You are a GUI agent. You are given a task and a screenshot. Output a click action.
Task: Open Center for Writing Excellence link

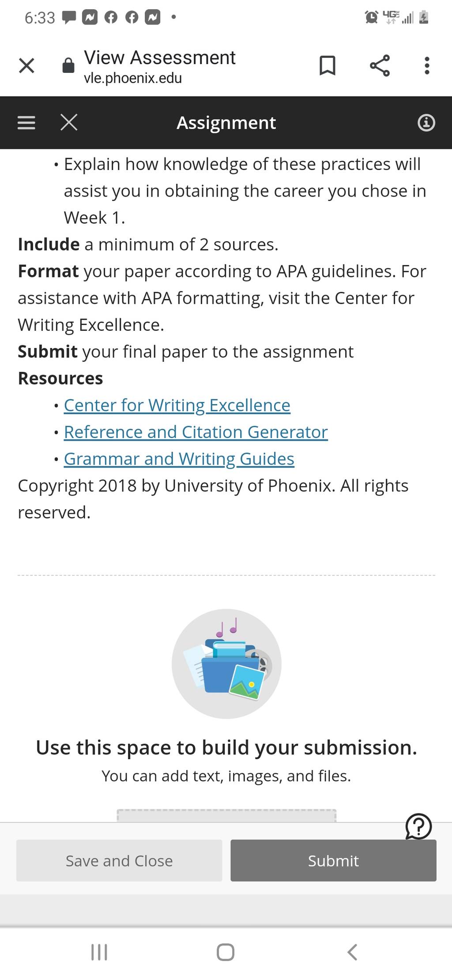pos(177,405)
